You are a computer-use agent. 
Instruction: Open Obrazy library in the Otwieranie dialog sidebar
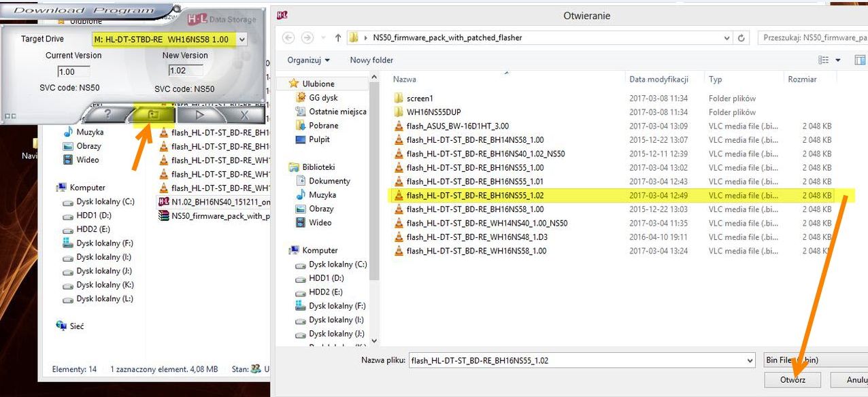click(x=315, y=209)
